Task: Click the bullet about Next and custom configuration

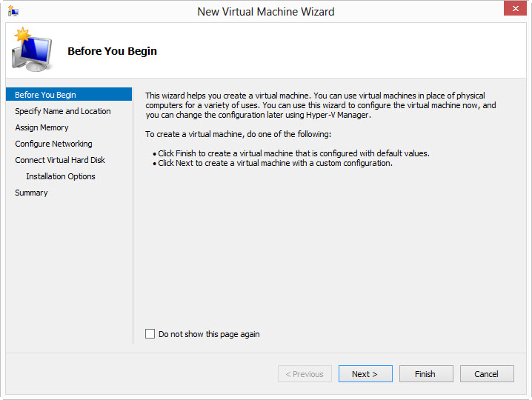Action: point(275,163)
